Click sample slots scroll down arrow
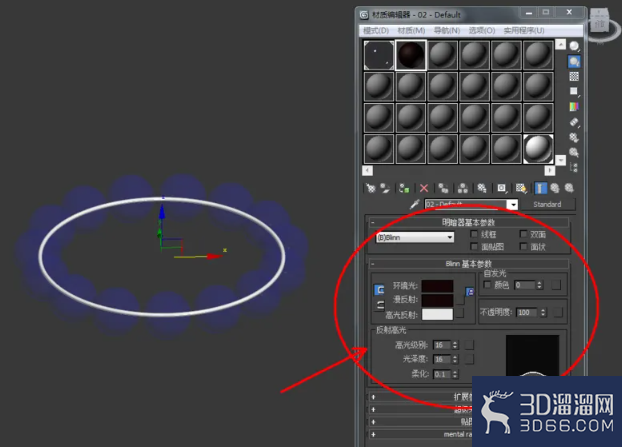622x447 pixels. point(561,160)
